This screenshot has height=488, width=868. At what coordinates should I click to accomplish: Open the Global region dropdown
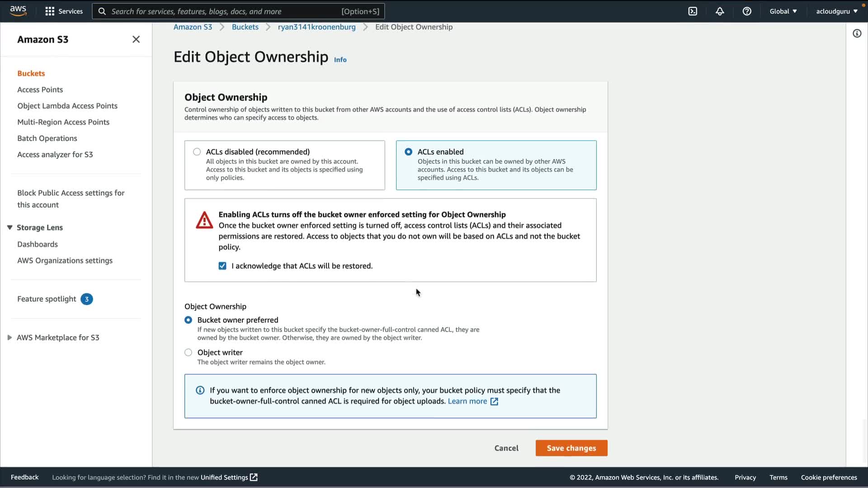click(783, 11)
